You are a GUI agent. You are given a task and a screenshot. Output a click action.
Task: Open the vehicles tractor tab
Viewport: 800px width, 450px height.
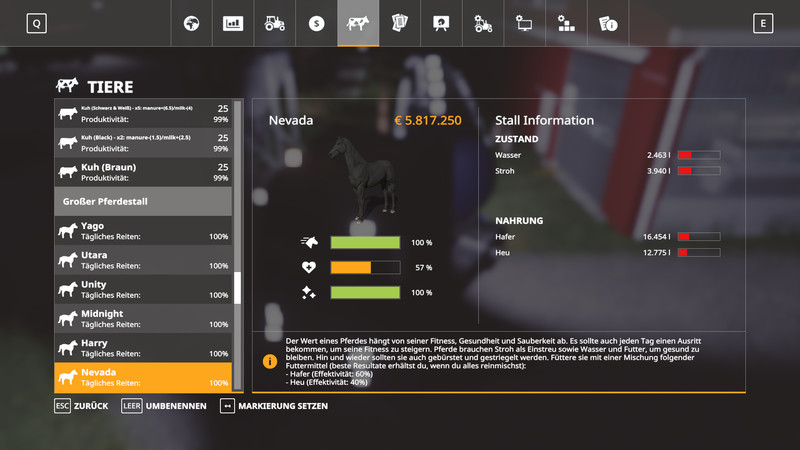[x=275, y=23]
